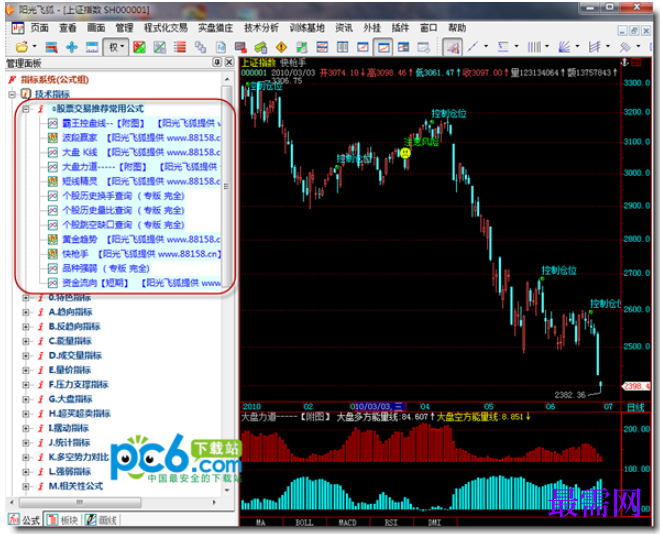Screen dimensions: 660x534
Task: Select 霸王控盘线 formula in tree
Action: coord(141,123)
